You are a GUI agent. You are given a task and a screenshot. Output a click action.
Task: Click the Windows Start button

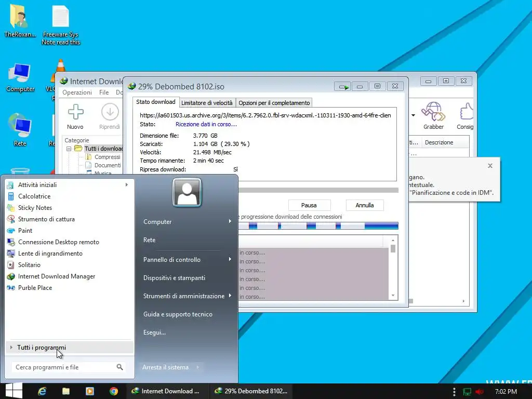tap(14, 391)
